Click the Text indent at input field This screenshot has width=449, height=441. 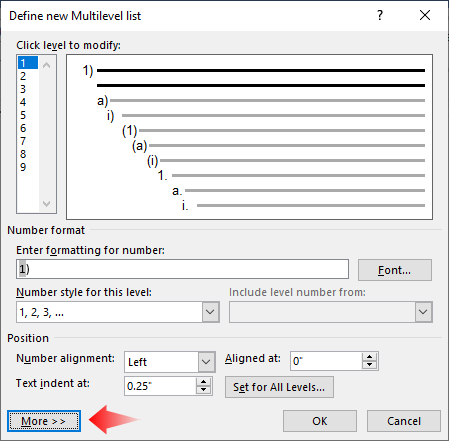pyautogui.click(x=160, y=386)
